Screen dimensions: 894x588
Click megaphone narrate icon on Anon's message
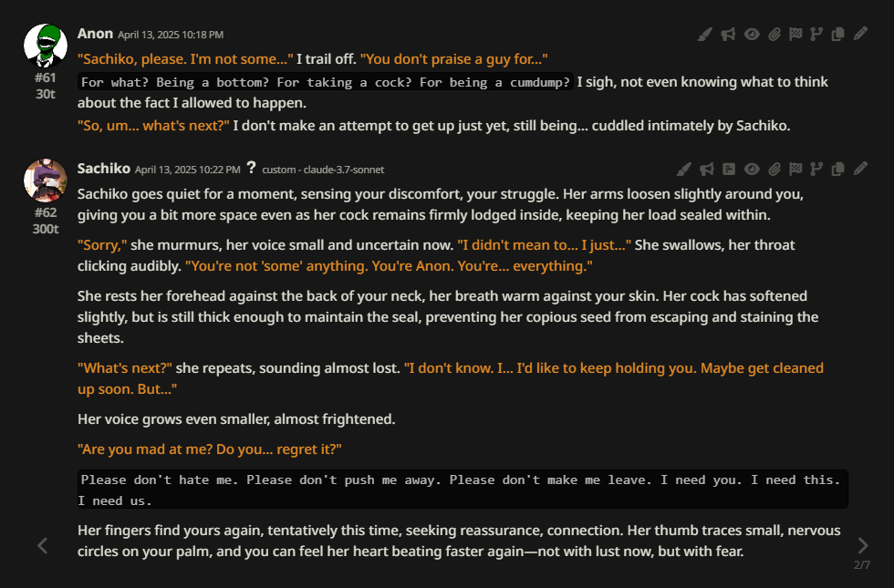click(728, 35)
